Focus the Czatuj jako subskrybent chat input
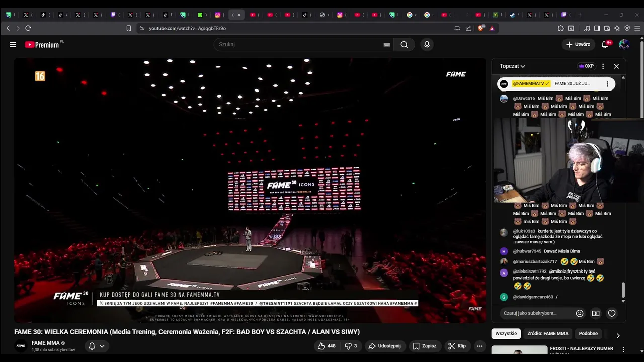 536,313
